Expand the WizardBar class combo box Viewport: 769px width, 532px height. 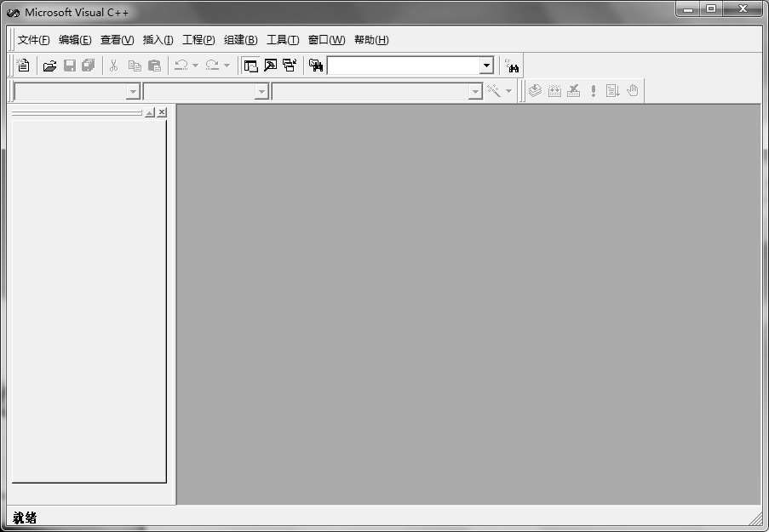coord(133,91)
